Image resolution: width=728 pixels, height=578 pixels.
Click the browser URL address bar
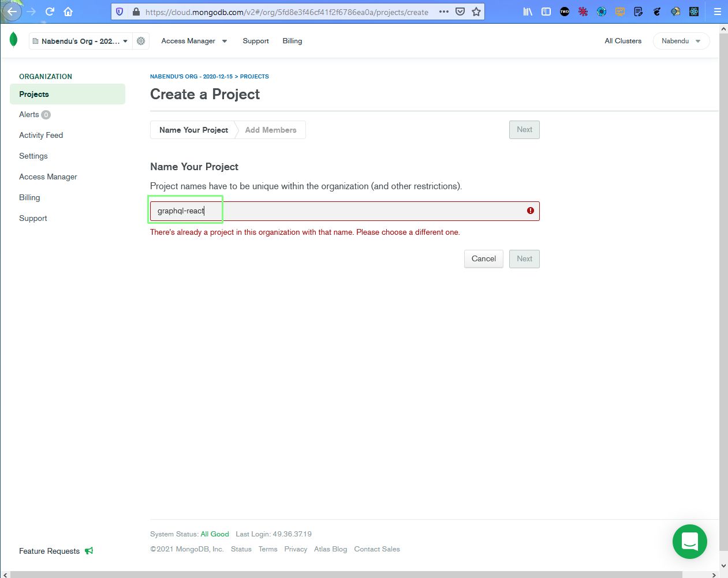(x=287, y=12)
